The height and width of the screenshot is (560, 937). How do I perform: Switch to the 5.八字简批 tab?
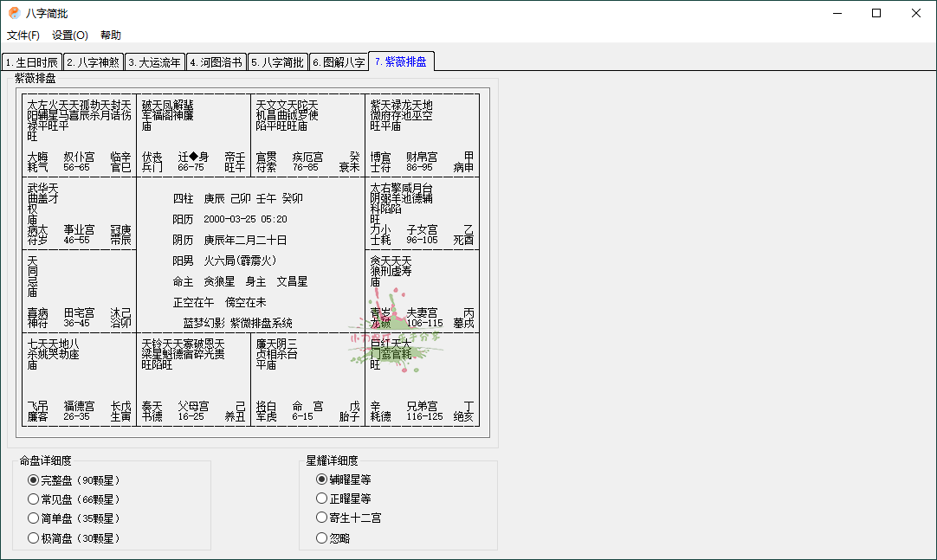(277, 61)
